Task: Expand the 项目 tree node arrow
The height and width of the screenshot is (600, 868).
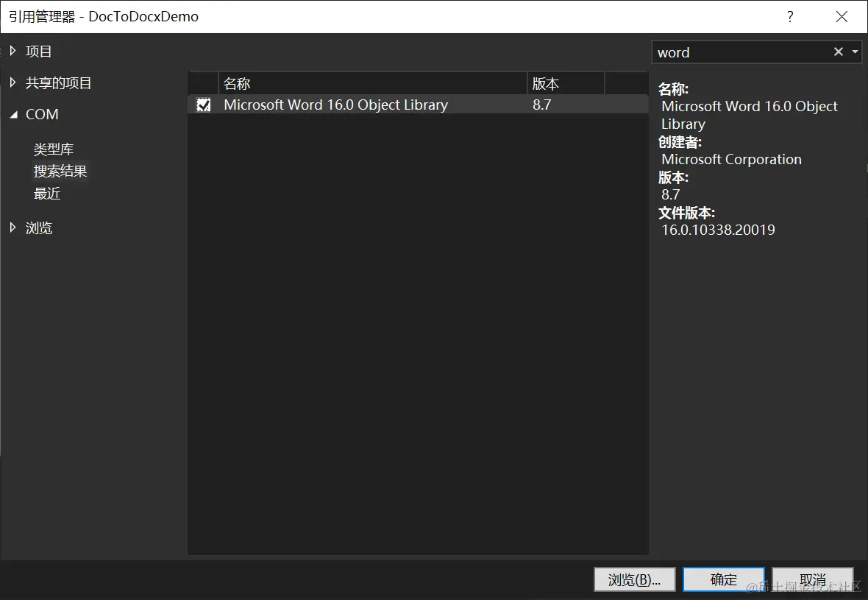Action: 13,51
